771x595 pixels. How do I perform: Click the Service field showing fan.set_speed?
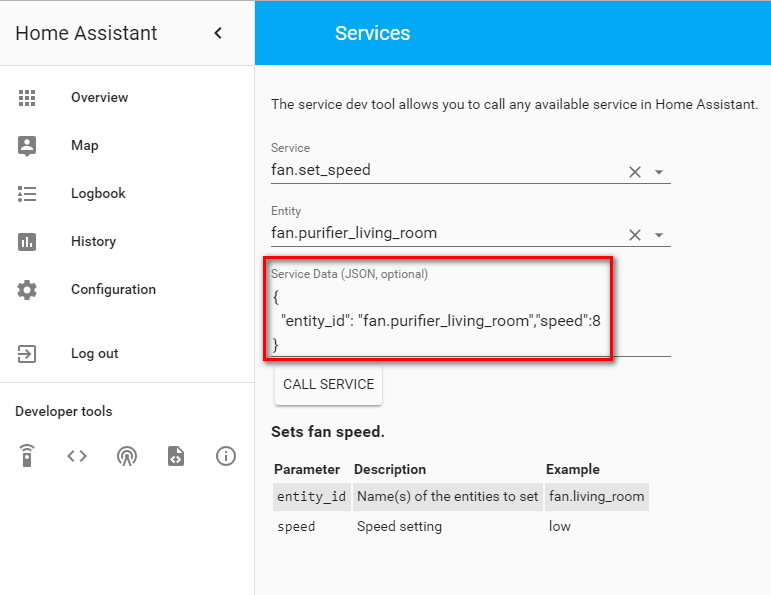[x=440, y=170]
